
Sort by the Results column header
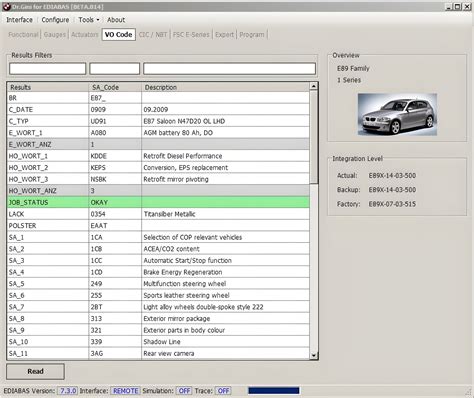pyautogui.click(x=48, y=87)
